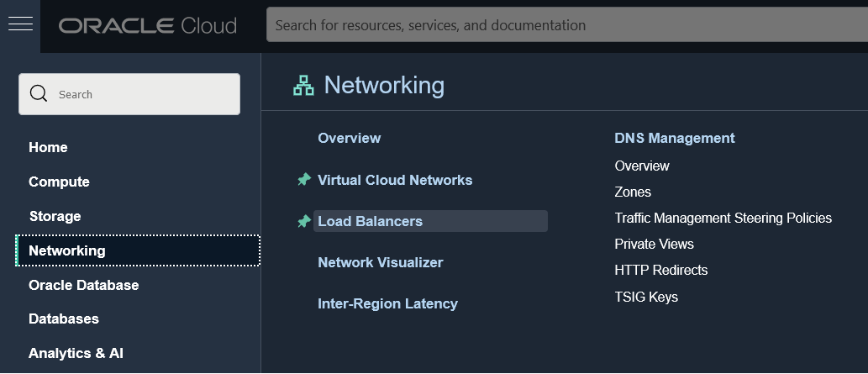Click the Oracle Cloud logo
The image size is (868, 374).
point(148,26)
